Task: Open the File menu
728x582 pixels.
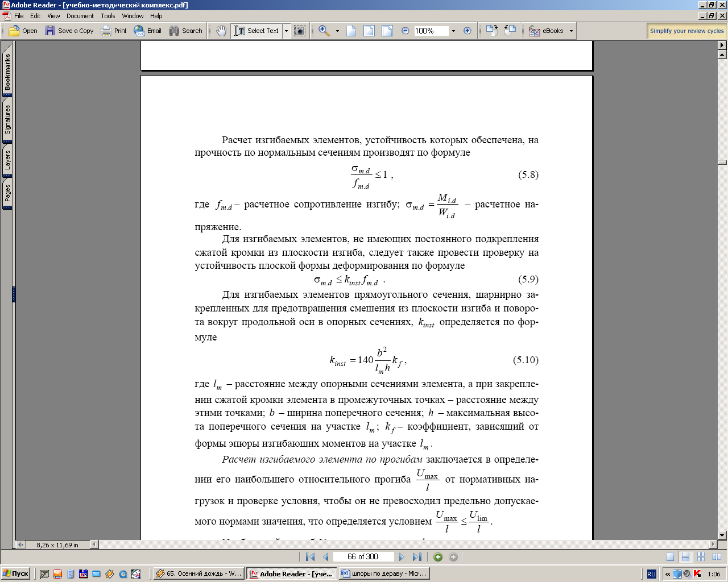Action: (x=19, y=16)
